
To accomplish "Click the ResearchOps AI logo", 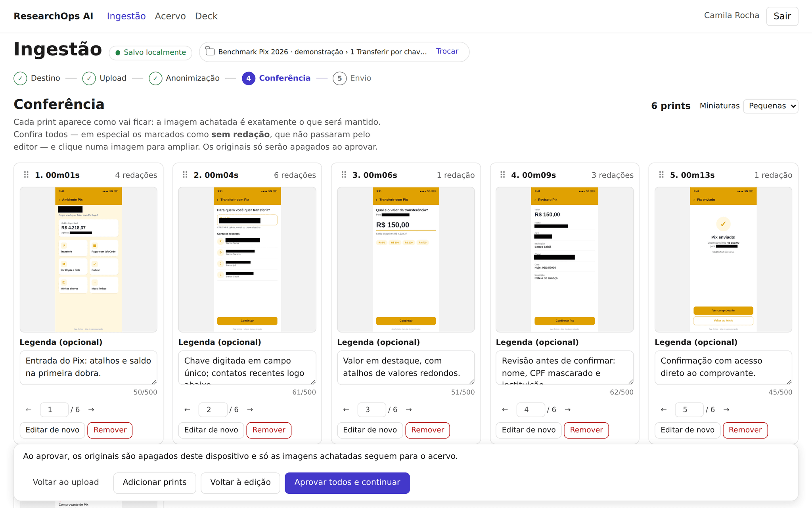I will (x=54, y=16).
